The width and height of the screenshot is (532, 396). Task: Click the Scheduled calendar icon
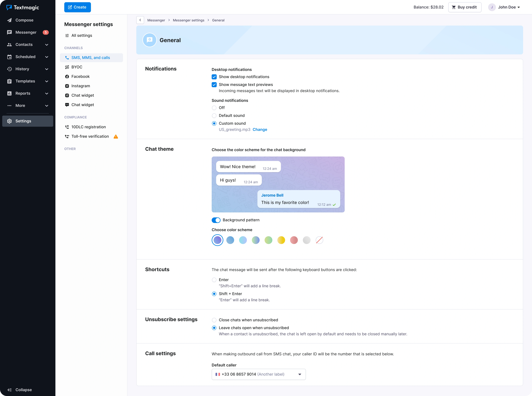9,57
